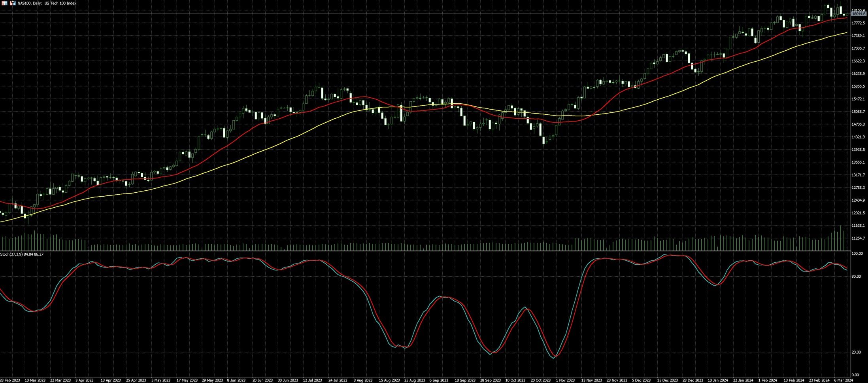Click the 17005.7 price scale label
Viewport: 868px width, 383px height.
tap(858, 48)
